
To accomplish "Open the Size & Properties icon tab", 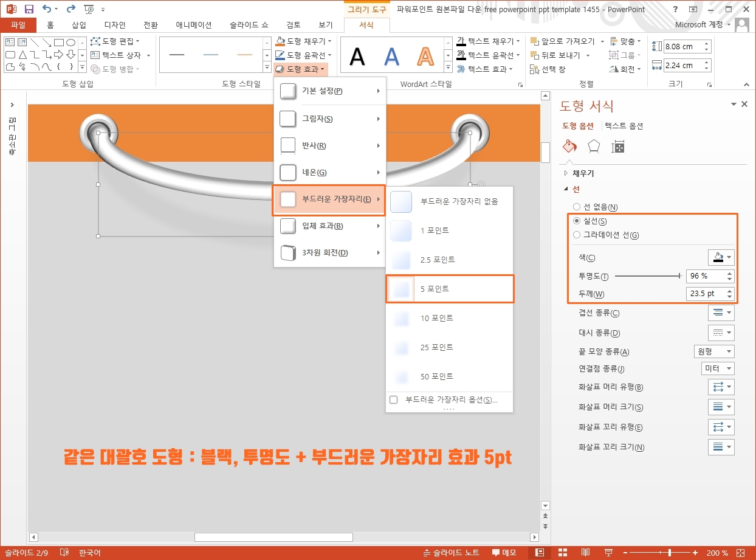I will [618, 147].
